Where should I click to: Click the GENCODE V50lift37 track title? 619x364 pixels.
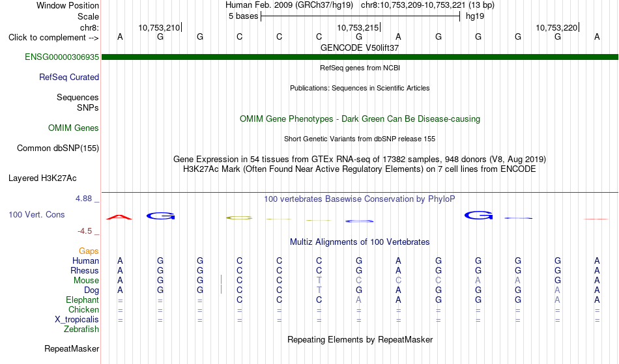(x=360, y=48)
